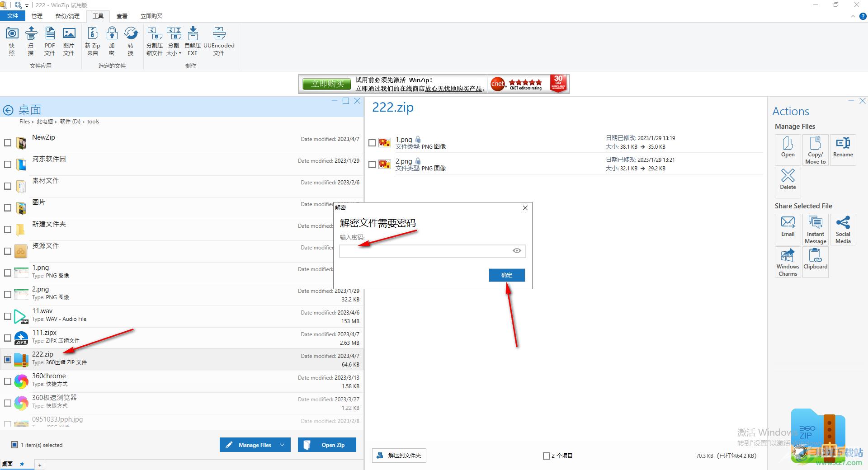Share via Instant Message icon
Image resolution: width=868 pixels, height=470 pixels.
pos(816,230)
